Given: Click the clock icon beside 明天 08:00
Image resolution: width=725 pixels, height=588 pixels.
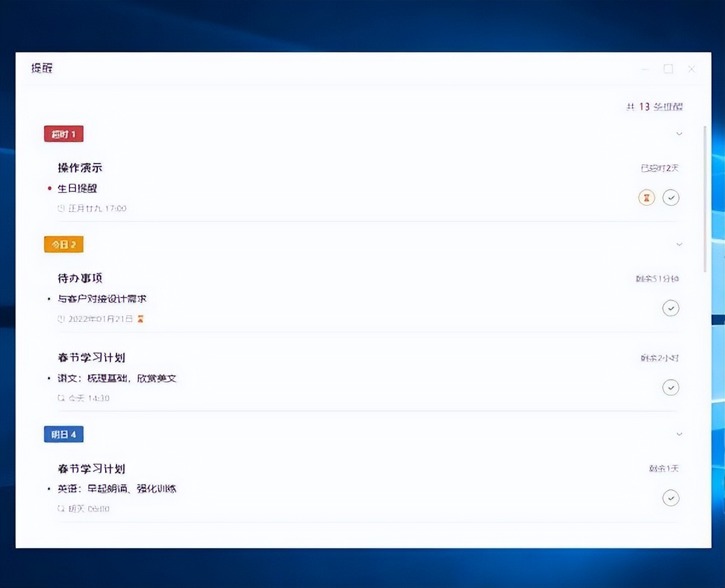Looking at the screenshot, I should point(60,509).
